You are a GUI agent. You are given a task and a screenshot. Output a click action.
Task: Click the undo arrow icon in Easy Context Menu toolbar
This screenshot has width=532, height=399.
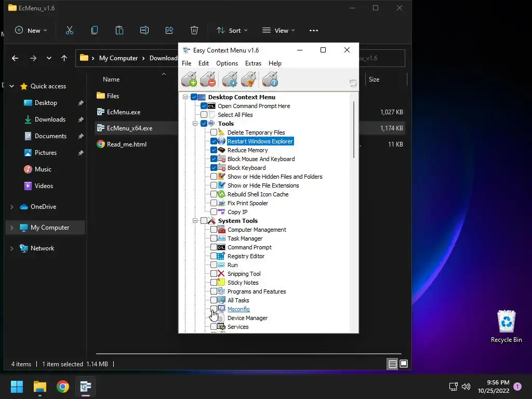353,83
